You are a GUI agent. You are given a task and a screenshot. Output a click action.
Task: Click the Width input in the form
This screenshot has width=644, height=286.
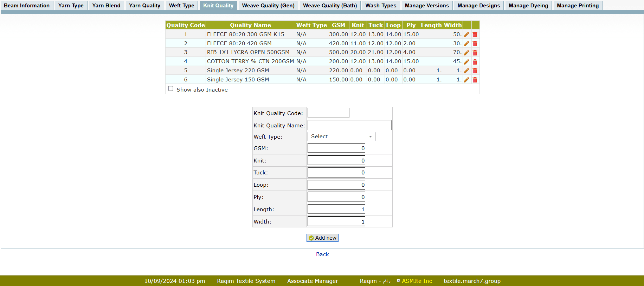click(336, 221)
